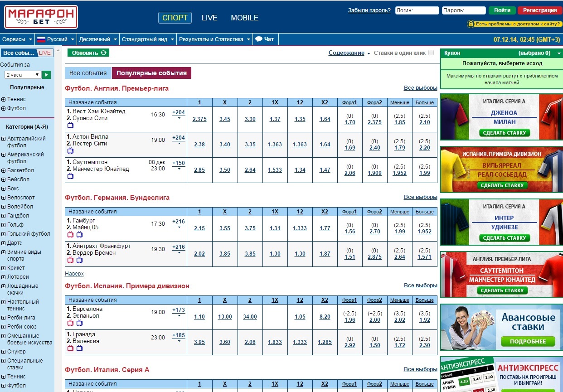Image resolution: width=563 pixels, height=392 pixels.
Task: Click the Russian flag icon in toolbar
Action: (41, 39)
